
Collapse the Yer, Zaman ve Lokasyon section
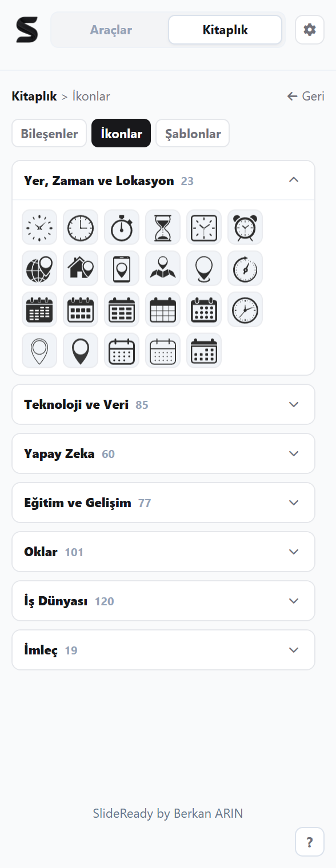[163, 180]
